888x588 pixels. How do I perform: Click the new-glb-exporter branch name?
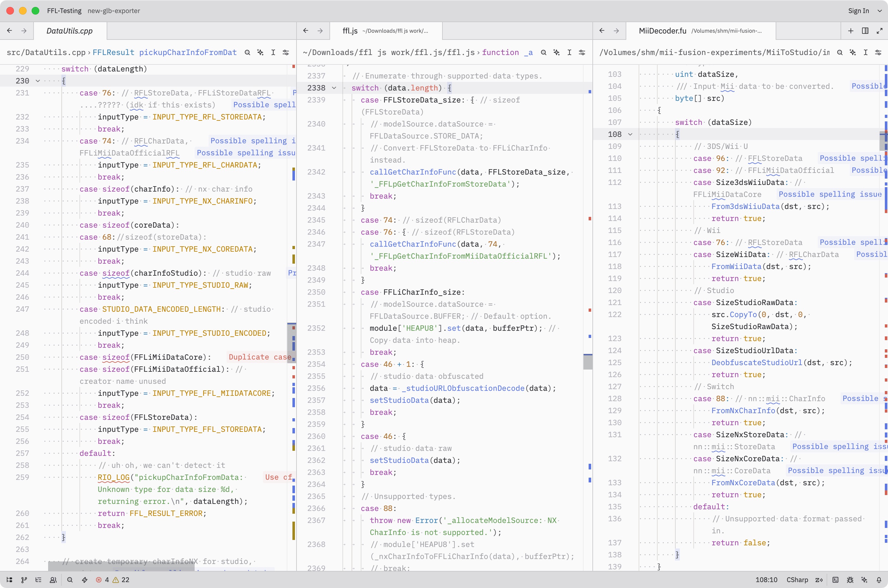(x=114, y=11)
